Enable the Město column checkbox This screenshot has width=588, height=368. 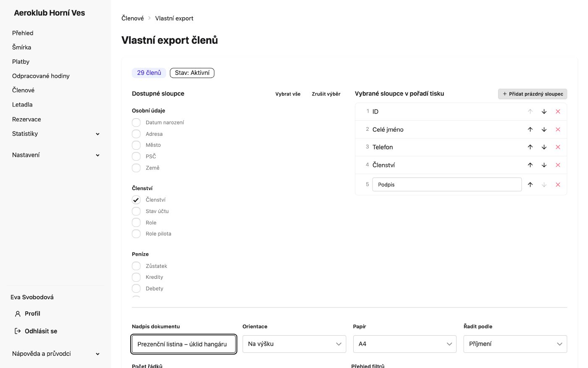[x=136, y=145]
